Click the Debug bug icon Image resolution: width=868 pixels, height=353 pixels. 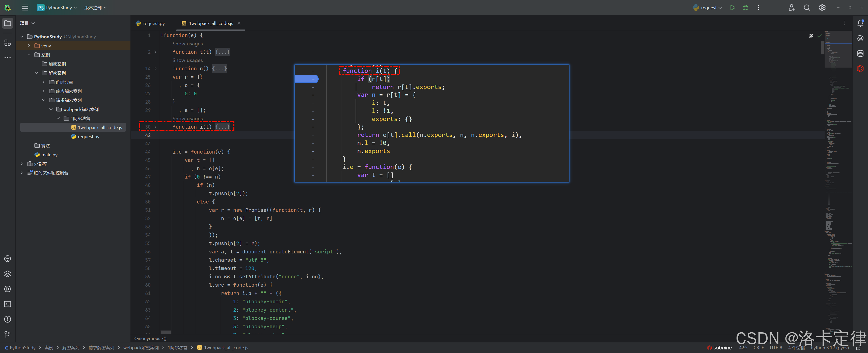coord(745,8)
